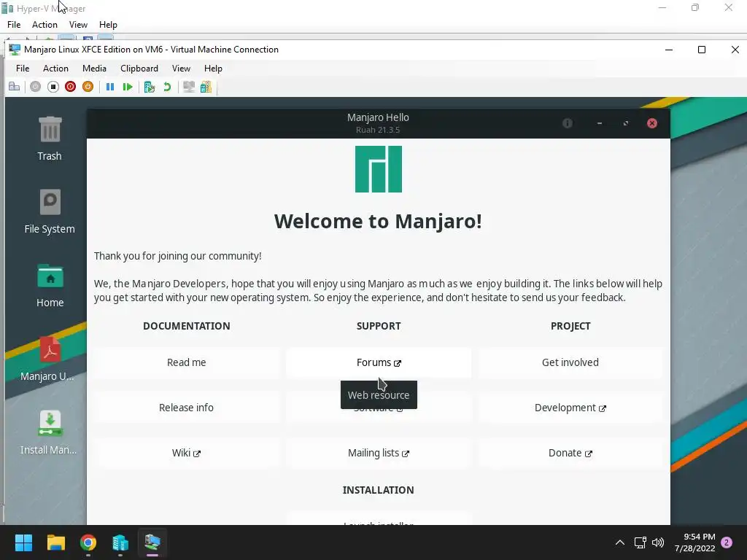
Task: Reset the VM with the green play icon
Action: point(127,87)
